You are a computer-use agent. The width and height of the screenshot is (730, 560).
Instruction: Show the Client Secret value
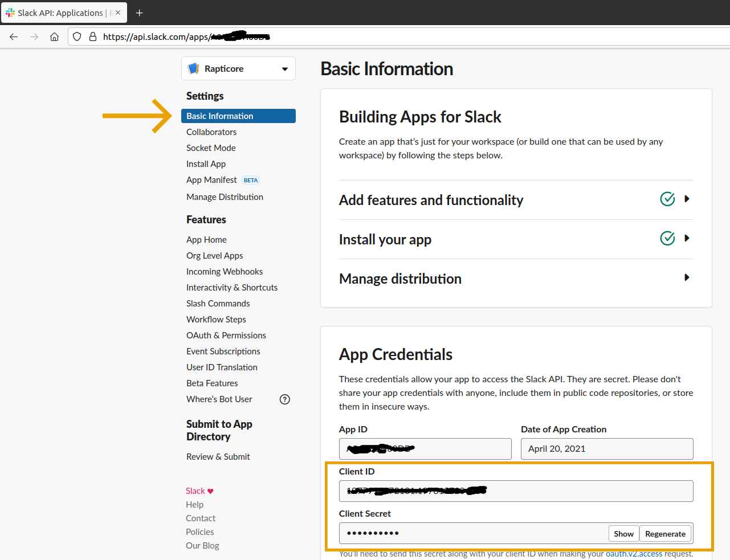623,534
